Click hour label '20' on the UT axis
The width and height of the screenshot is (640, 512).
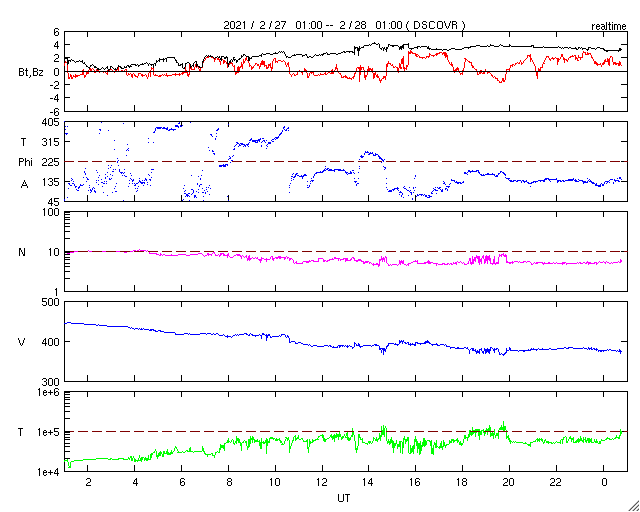[509, 483]
